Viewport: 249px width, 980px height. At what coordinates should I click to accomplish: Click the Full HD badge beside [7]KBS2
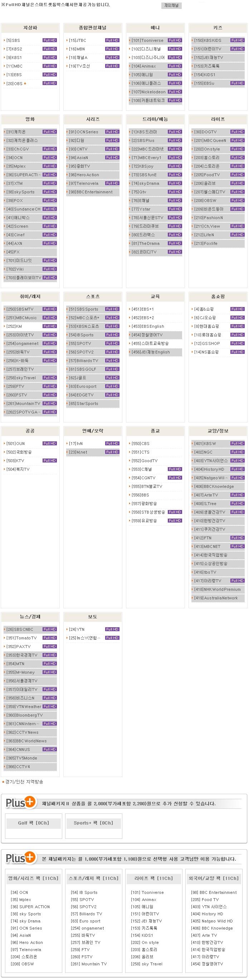coord(49,49)
